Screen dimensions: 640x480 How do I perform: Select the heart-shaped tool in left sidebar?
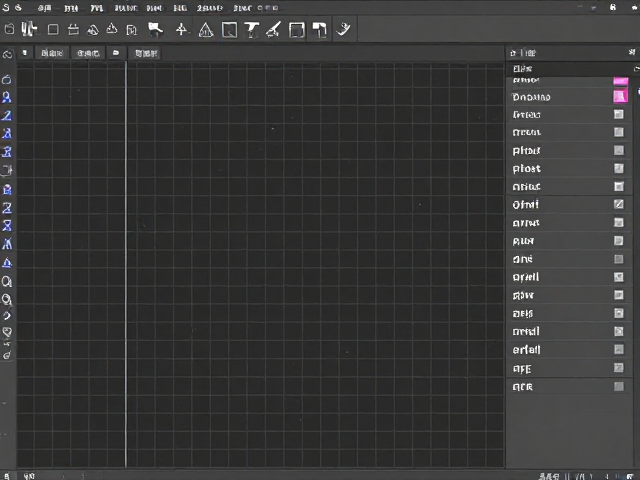pos(7,331)
